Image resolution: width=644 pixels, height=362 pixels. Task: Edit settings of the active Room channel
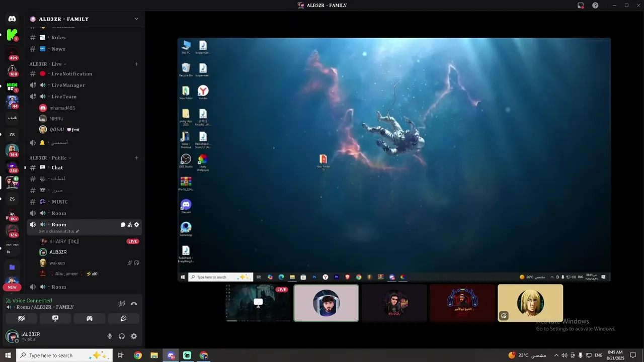tap(136, 225)
